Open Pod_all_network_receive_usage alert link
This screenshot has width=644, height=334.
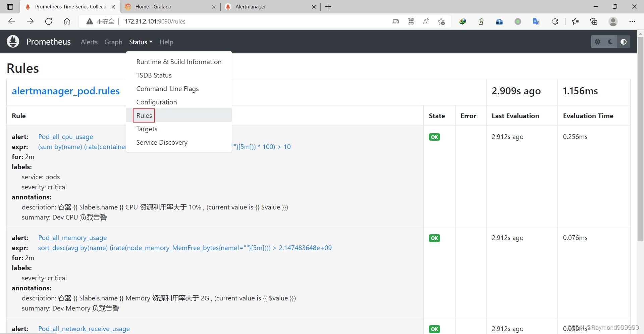(x=84, y=329)
